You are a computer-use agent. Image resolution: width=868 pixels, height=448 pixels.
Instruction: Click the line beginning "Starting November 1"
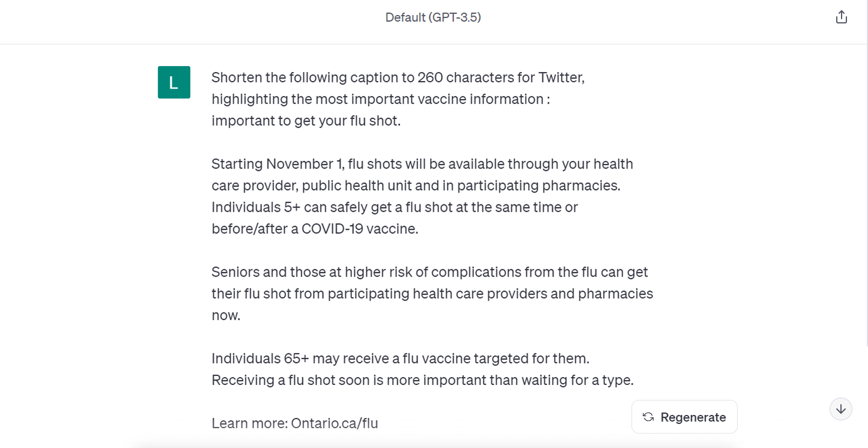tap(422, 164)
